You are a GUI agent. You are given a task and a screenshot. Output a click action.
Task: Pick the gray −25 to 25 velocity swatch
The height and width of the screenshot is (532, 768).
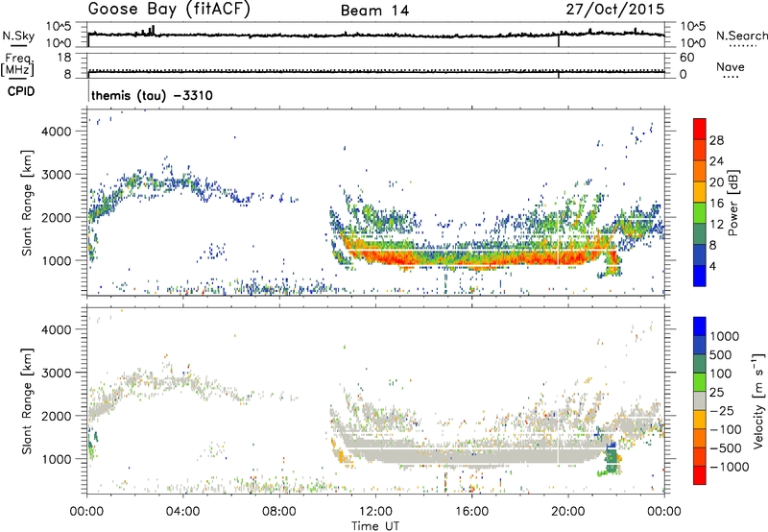click(700, 400)
